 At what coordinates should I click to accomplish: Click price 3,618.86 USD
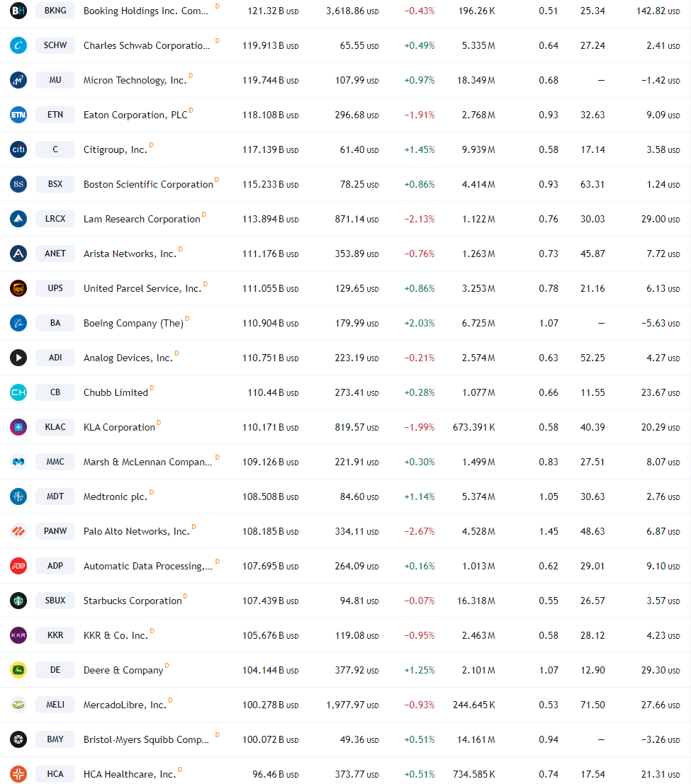pos(352,11)
